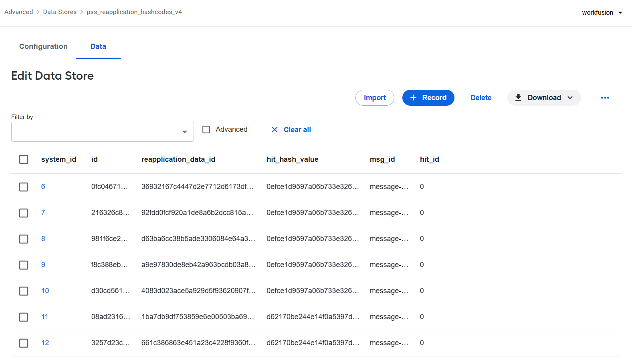The image size is (632, 364).
Task: Expand the workfusion user menu
Action: (602, 13)
